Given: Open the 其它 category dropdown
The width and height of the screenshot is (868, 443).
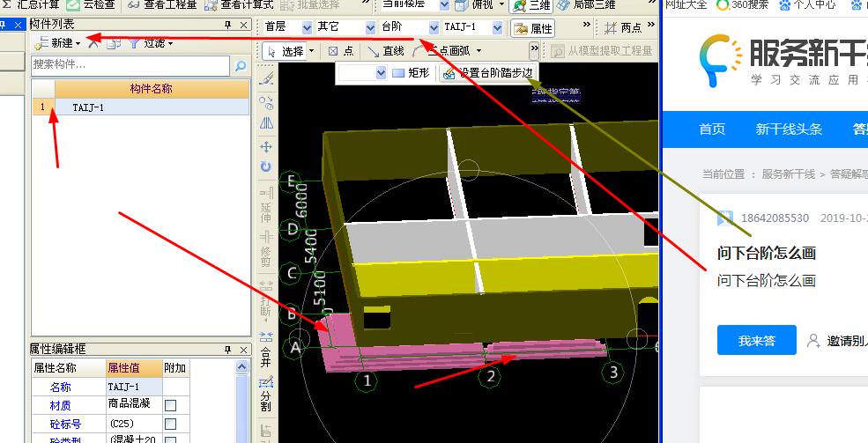Looking at the screenshot, I should (x=370, y=27).
